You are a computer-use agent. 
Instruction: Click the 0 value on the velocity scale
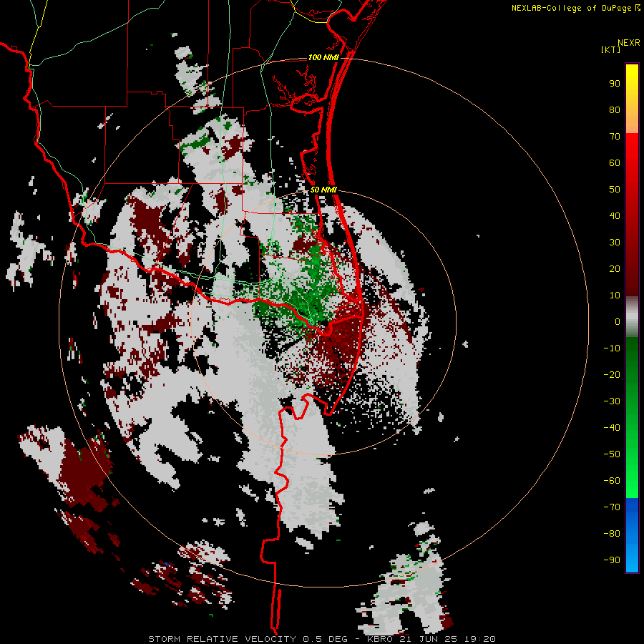618,322
